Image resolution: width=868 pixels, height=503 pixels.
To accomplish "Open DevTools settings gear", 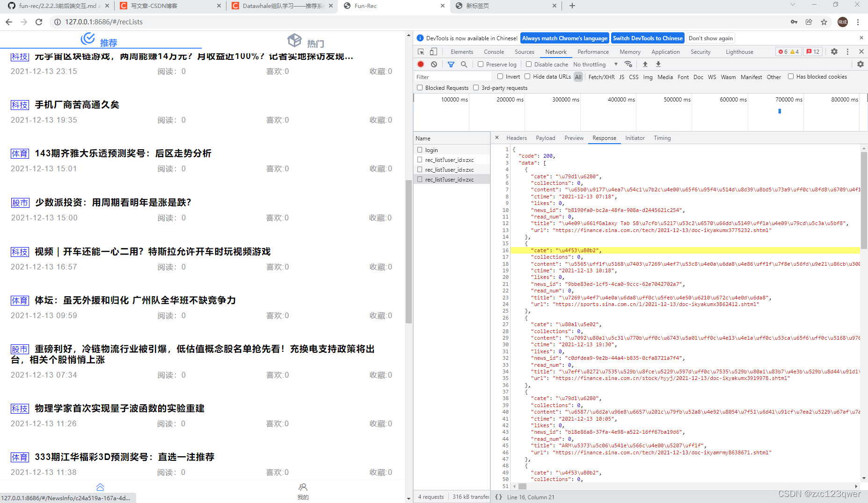I will coord(834,51).
